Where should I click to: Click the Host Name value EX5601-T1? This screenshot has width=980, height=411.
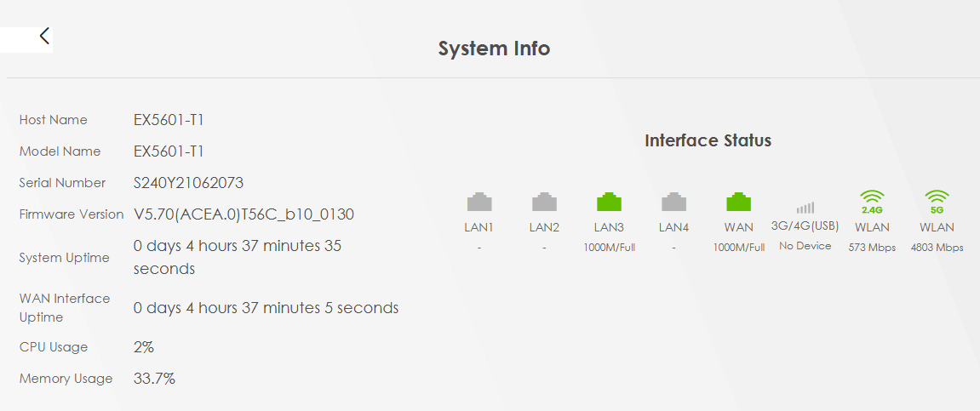[169, 120]
